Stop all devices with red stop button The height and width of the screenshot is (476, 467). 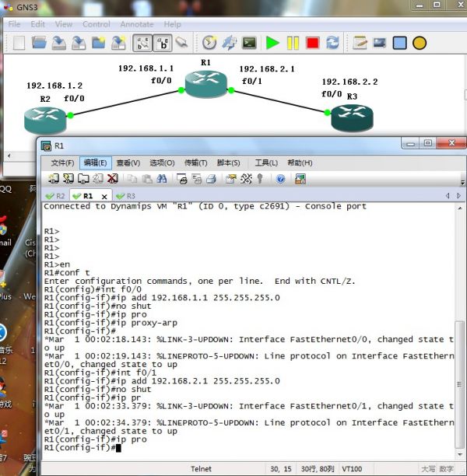[x=313, y=43]
